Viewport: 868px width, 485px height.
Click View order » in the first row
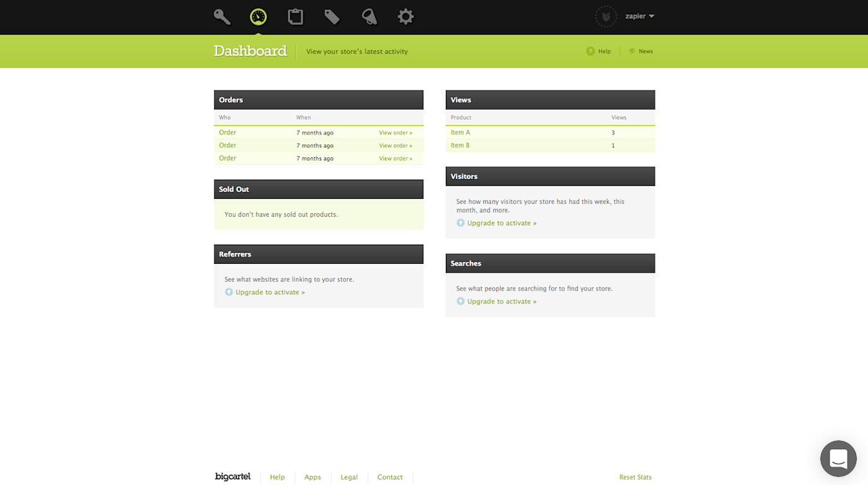pos(396,133)
